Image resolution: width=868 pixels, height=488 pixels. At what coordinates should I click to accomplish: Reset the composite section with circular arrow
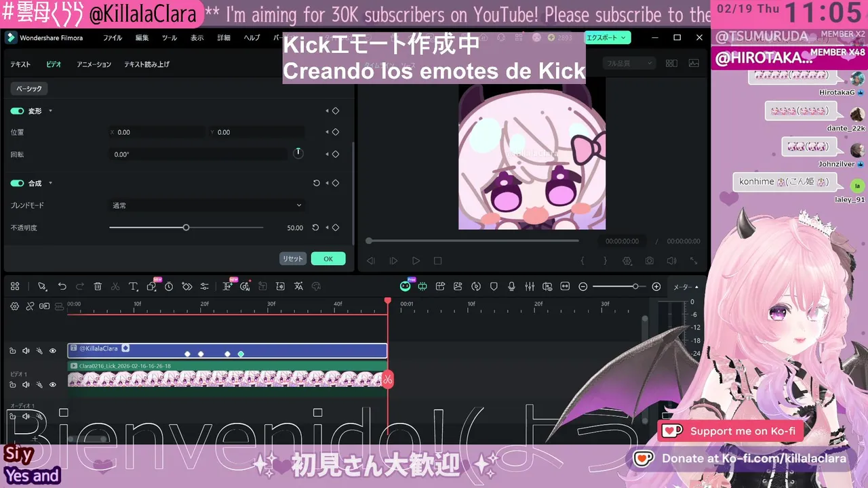click(316, 183)
